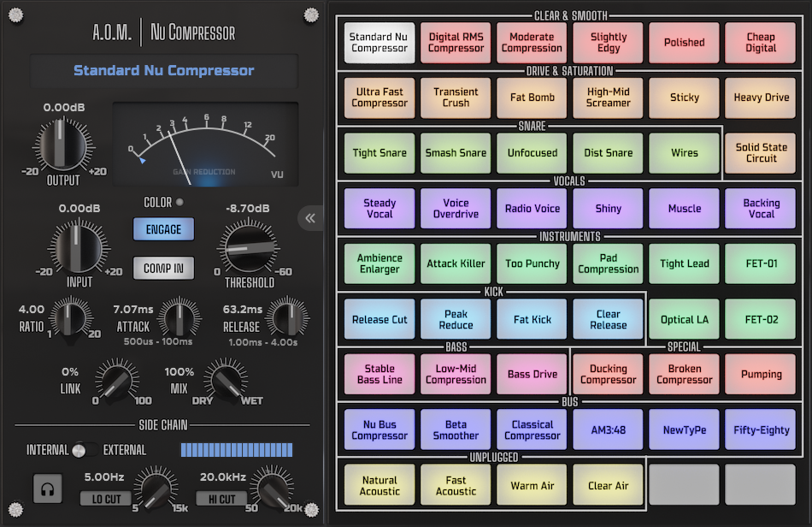Select the Optical LA preset
Viewport: 812px width, 527px height.
point(685,319)
